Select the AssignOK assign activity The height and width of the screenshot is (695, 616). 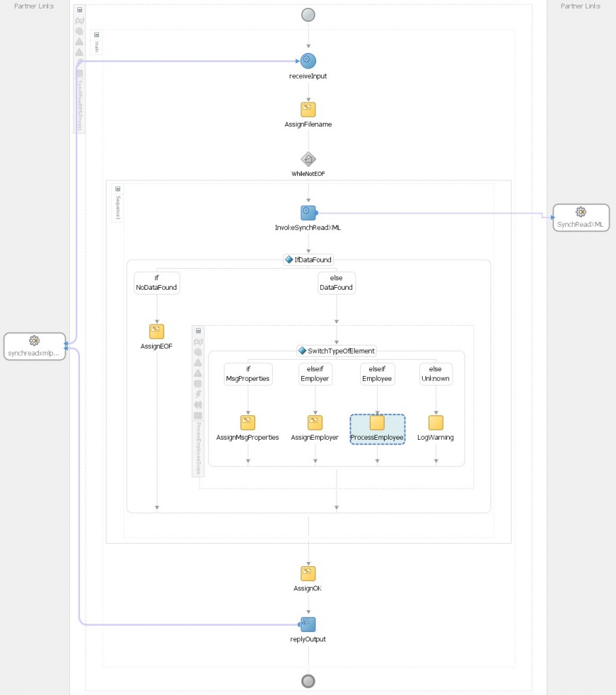(x=308, y=574)
